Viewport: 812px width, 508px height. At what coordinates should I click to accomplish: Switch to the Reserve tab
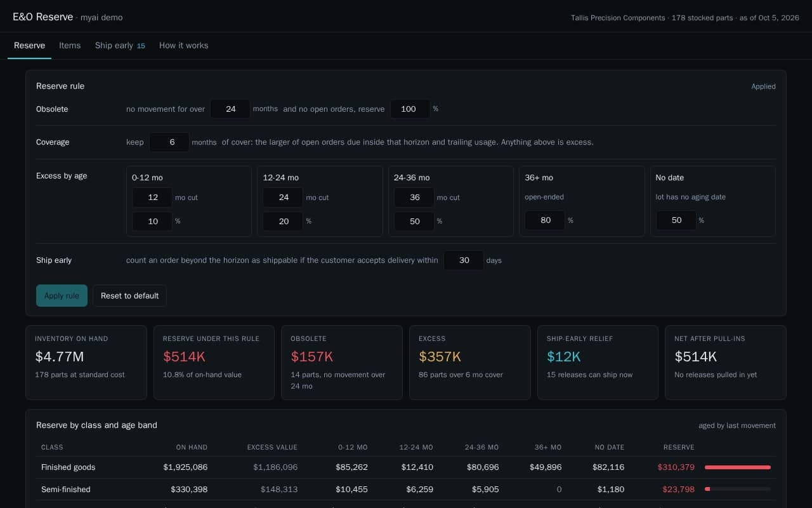29,46
